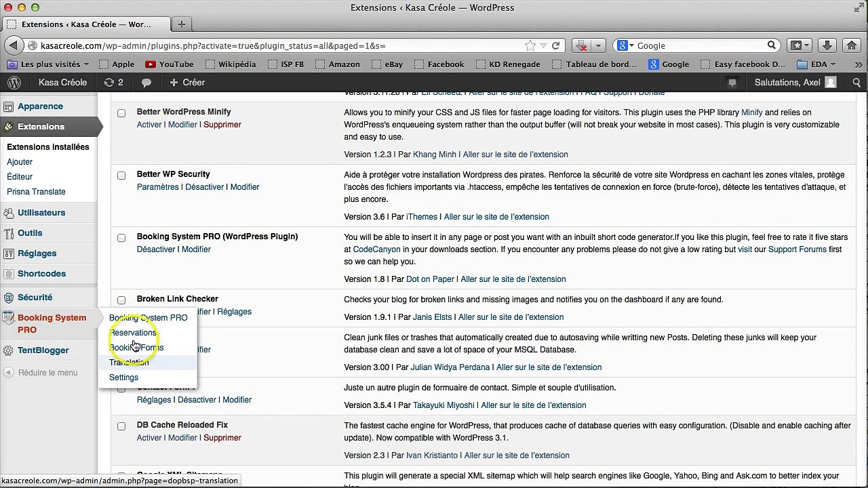
Task: Click Kasa Créole site name
Action: [x=63, y=83]
